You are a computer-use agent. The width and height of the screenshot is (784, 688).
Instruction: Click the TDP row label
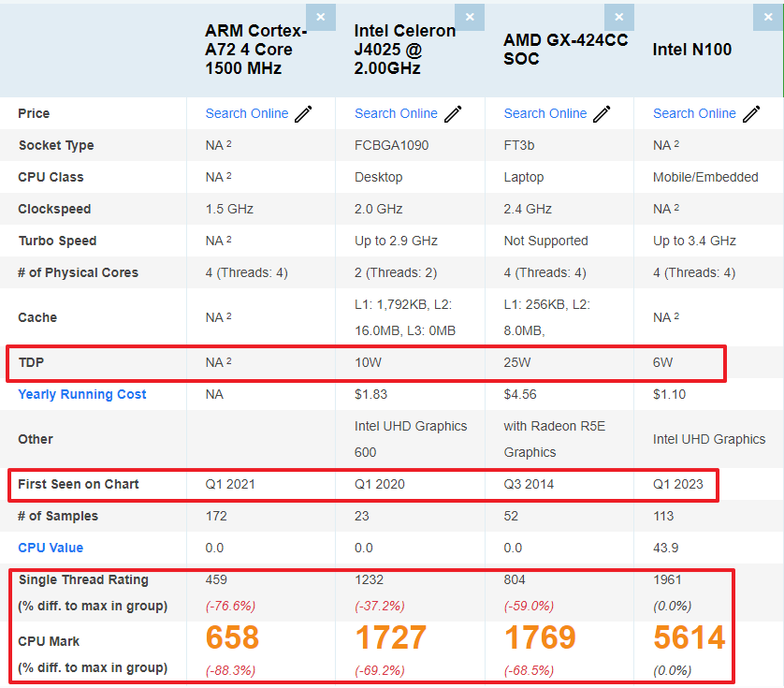(x=31, y=363)
